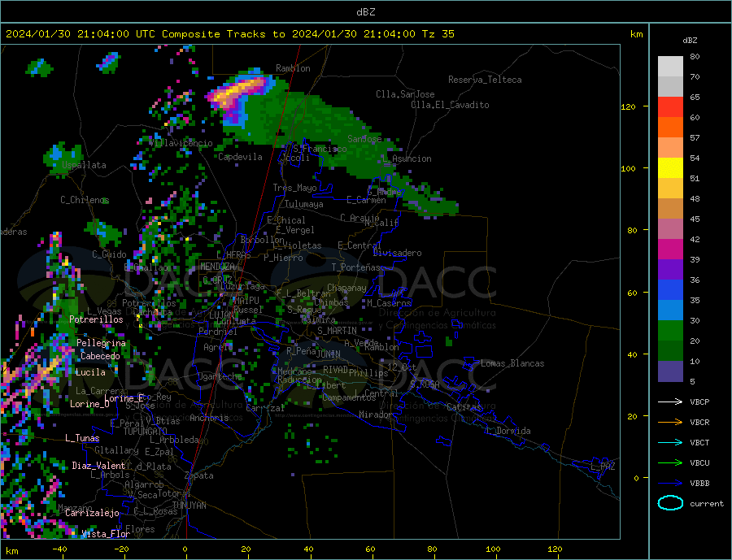
Task: Click the Mirador label
Action: tap(376, 414)
